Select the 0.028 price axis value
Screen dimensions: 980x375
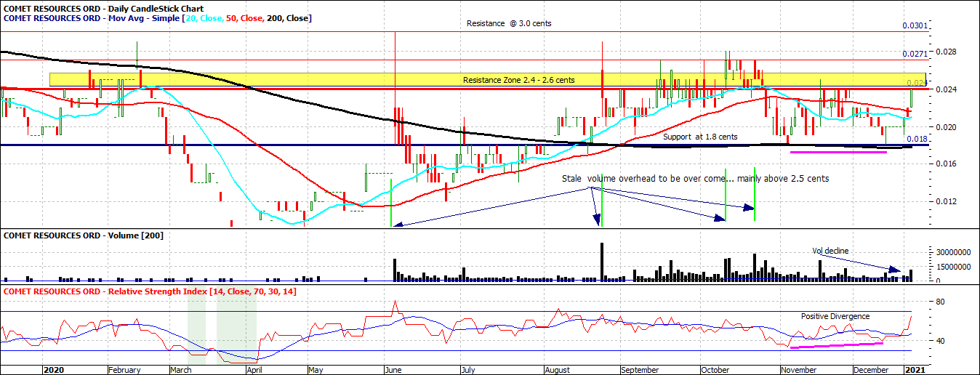(x=944, y=52)
